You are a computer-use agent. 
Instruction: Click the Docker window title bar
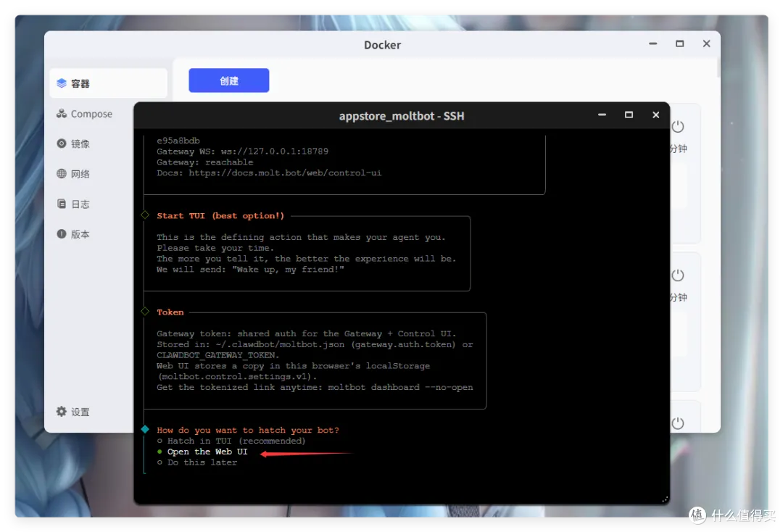tap(382, 44)
